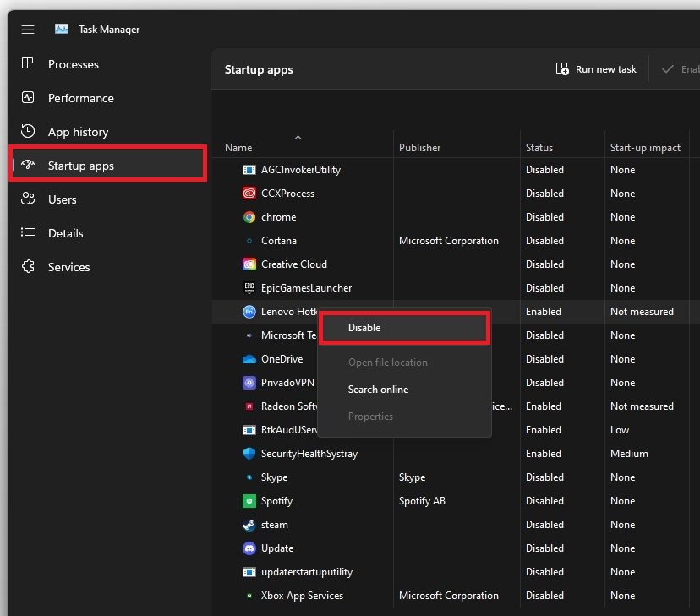The image size is (700, 616).
Task: Select the steam startup entry icon
Action: 249,525
